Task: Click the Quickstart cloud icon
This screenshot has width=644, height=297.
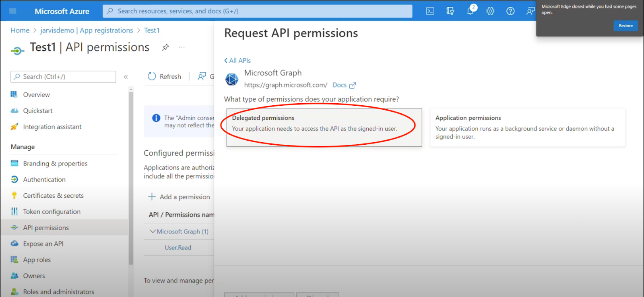Action: pos(14,111)
